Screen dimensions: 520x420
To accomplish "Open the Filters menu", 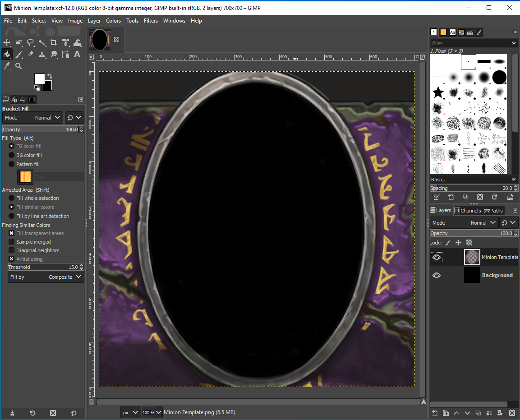I will pyautogui.click(x=151, y=21).
